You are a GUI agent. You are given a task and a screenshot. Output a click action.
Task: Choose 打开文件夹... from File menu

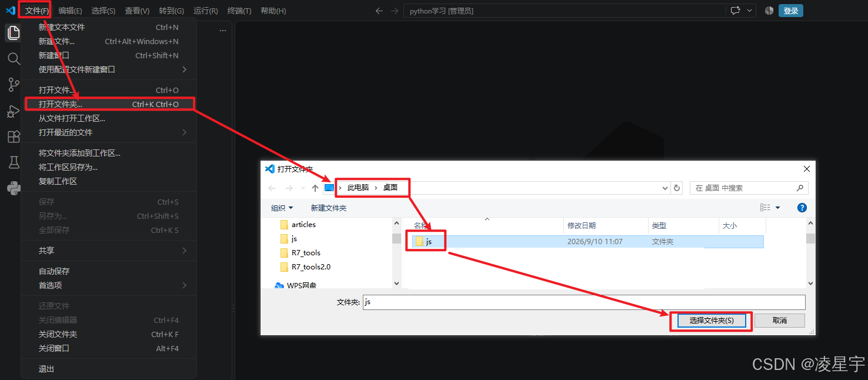pos(109,104)
